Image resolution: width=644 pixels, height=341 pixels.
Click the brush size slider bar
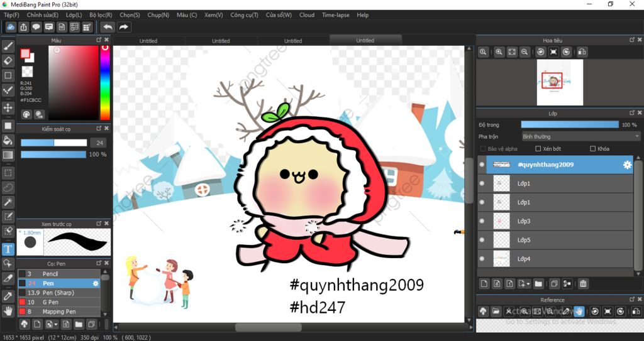(x=54, y=143)
